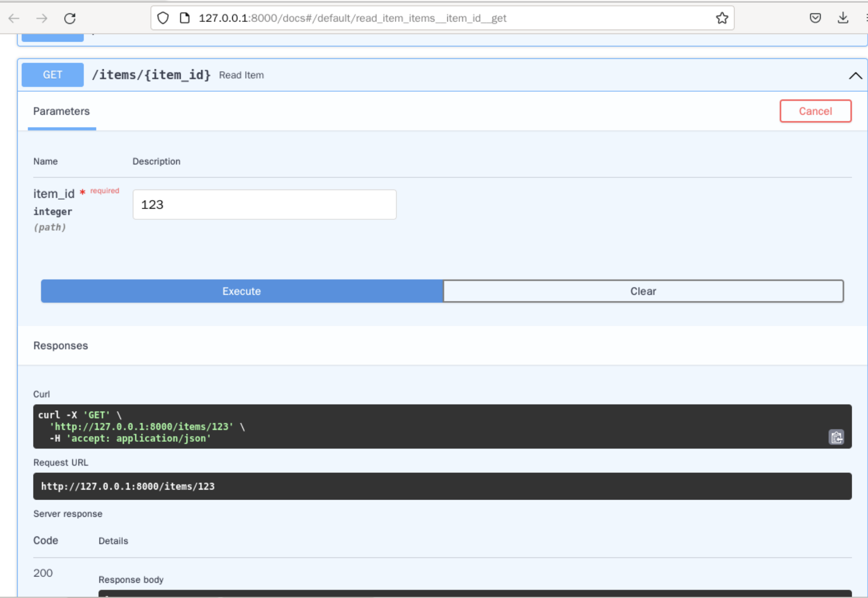
Task: Click the 'integer' type label
Action: [x=53, y=212]
